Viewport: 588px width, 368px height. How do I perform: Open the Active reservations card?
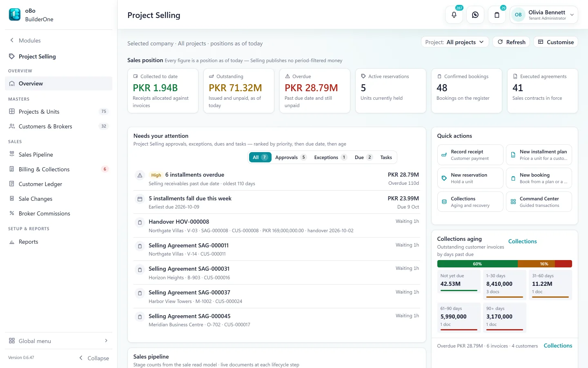[x=391, y=91]
